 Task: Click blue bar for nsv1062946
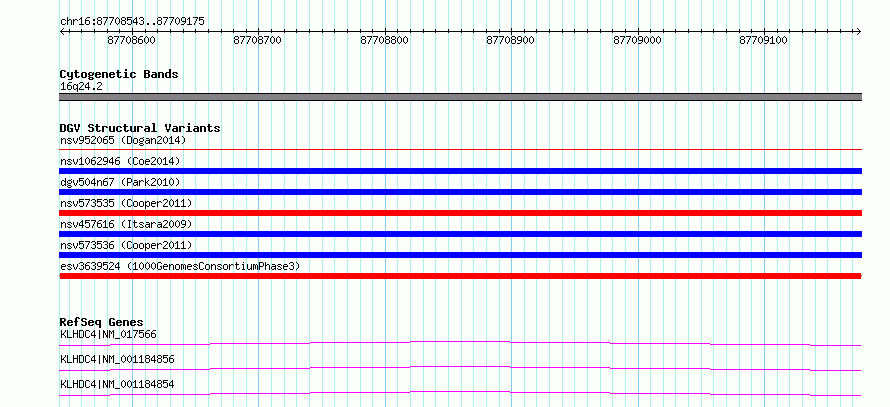(x=460, y=171)
